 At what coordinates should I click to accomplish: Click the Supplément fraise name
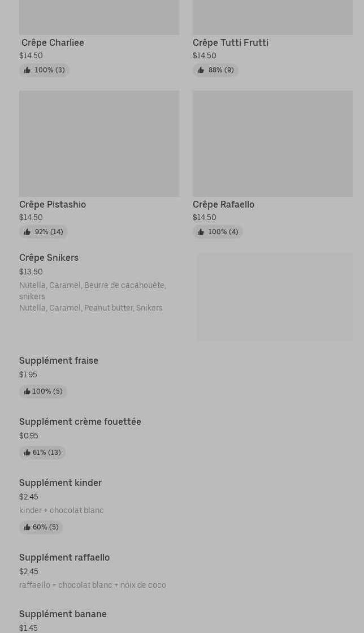coord(59,361)
